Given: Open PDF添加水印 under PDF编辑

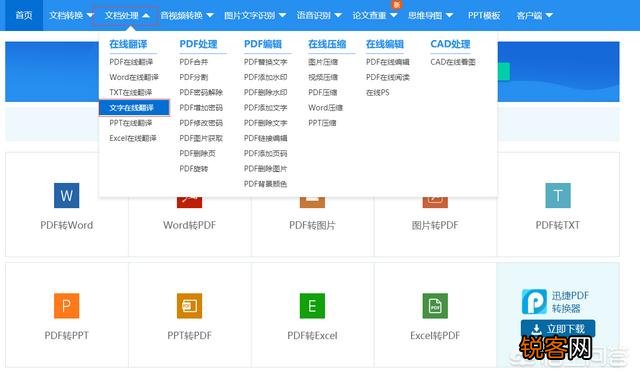Looking at the screenshot, I should click(x=266, y=77).
